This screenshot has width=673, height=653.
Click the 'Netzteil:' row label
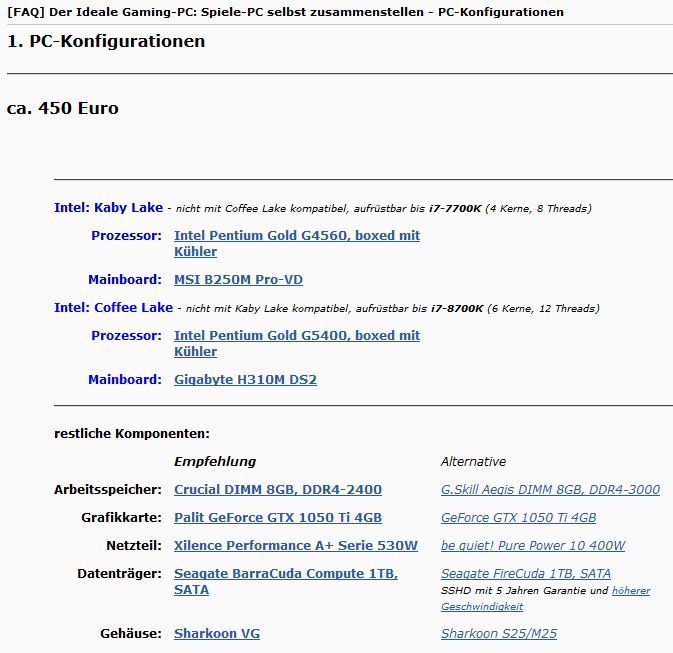[134, 545]
